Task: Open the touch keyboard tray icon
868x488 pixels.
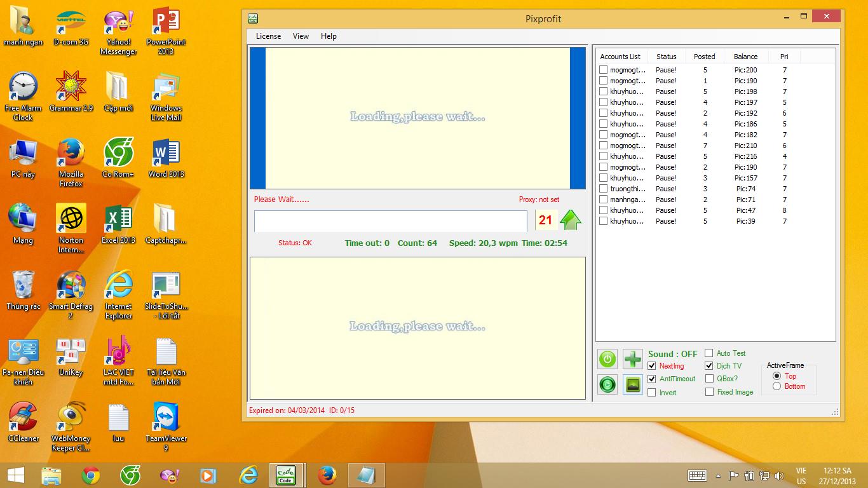Action: (x=697, y=475)
